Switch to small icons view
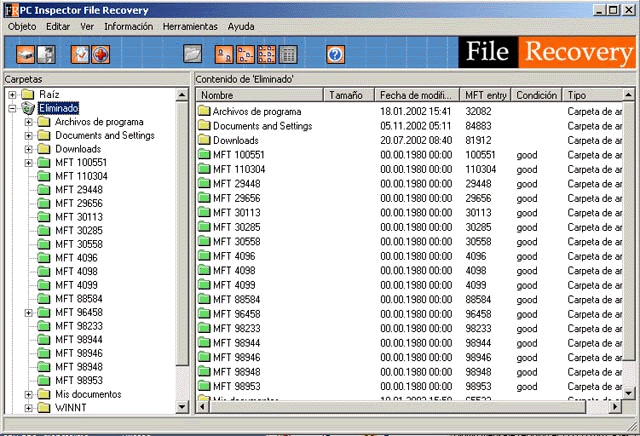 pos(245,54)
